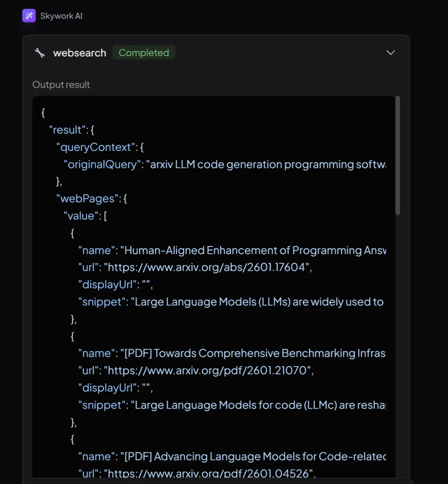The width and height of the screenshot is (448, 484).
Task: Open the arxiv.org/abs/2601.17604 URL
Action: click(207, 267)
